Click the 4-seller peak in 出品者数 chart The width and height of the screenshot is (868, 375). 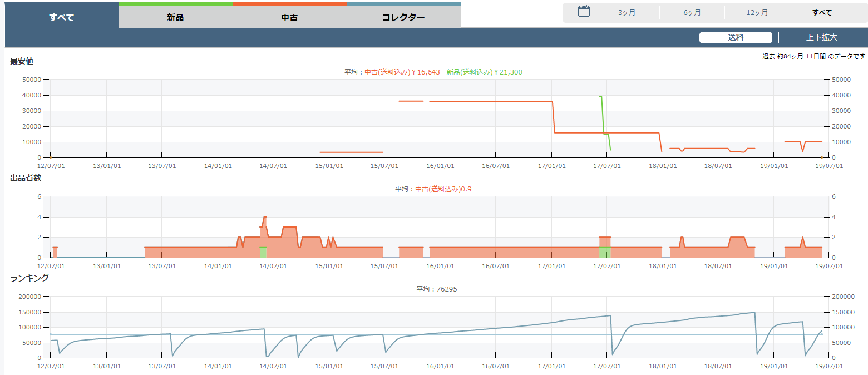[x=265, y=217]
